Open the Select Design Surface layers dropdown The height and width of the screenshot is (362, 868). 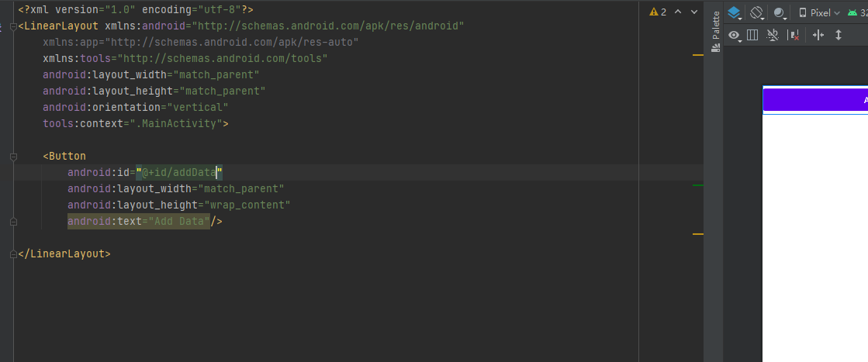point(735,12)
